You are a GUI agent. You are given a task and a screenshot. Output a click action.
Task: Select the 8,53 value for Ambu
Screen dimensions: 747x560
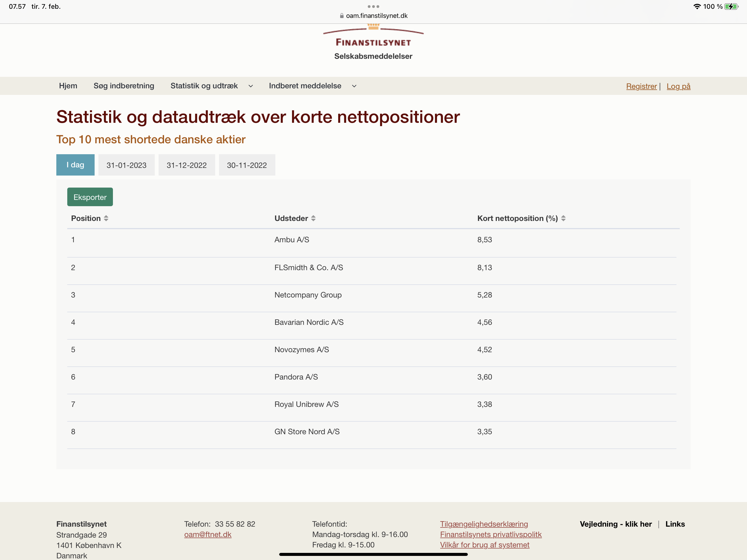click(x=485, y=240)
